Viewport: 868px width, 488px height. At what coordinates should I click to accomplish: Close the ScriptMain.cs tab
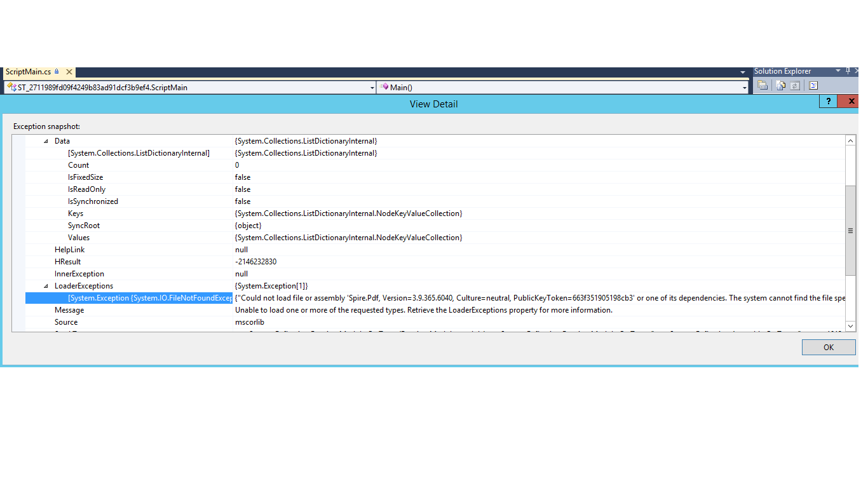click(x=69, y=72)
